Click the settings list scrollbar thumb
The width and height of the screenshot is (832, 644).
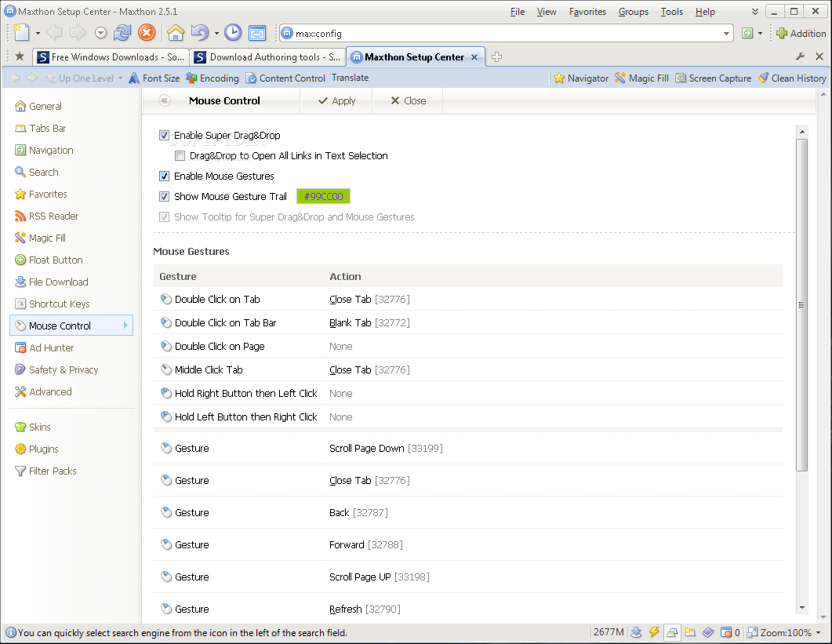[801, 305]
